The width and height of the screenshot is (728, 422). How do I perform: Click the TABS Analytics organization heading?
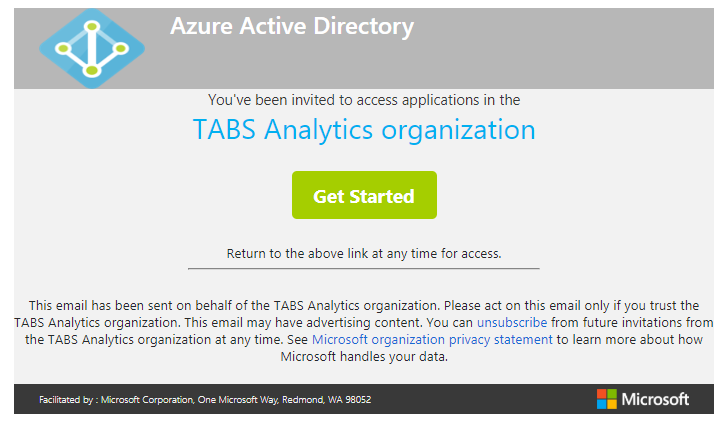pyautogui.click(x=363, y=130)
